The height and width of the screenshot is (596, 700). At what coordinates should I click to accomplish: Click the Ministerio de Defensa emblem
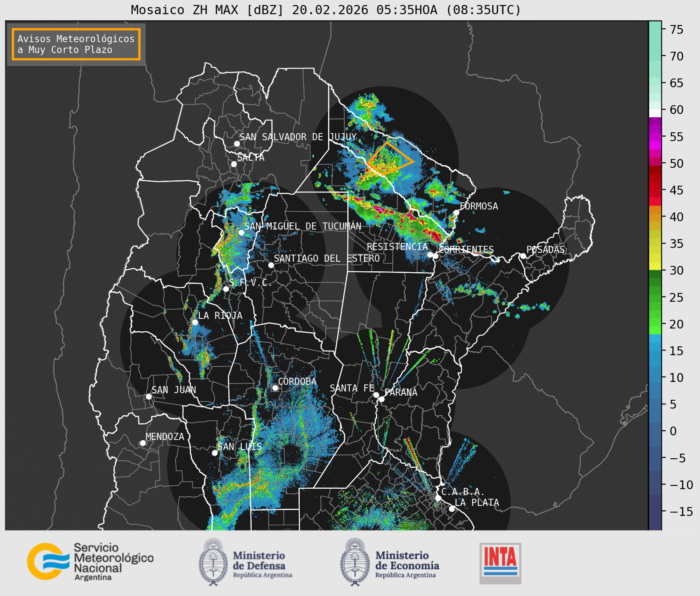(x=213, y=562)
